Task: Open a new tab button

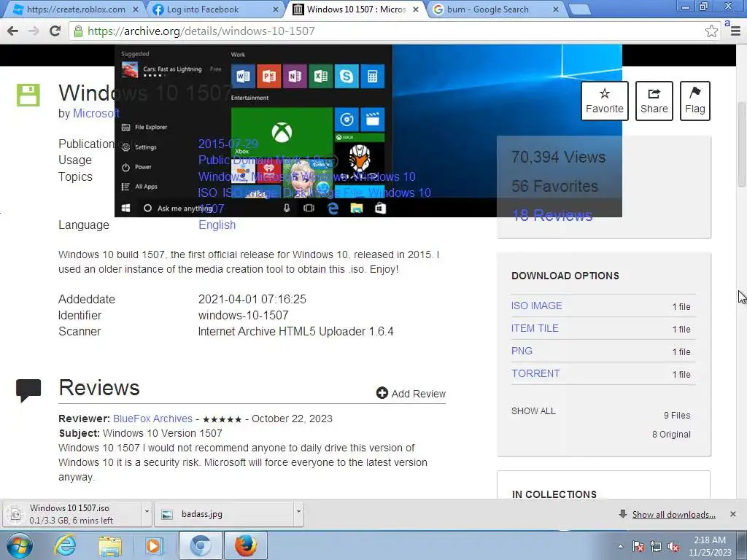Action: pos(579,9)
